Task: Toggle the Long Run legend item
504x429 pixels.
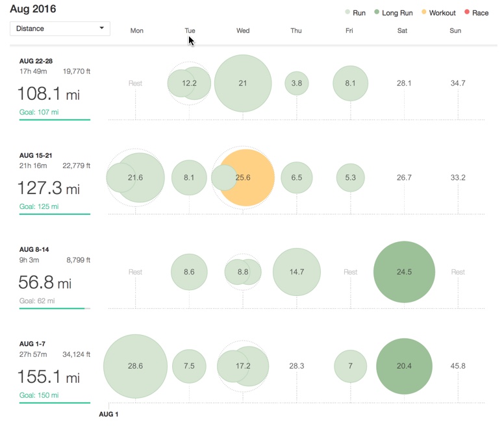Action: (393, 13)
